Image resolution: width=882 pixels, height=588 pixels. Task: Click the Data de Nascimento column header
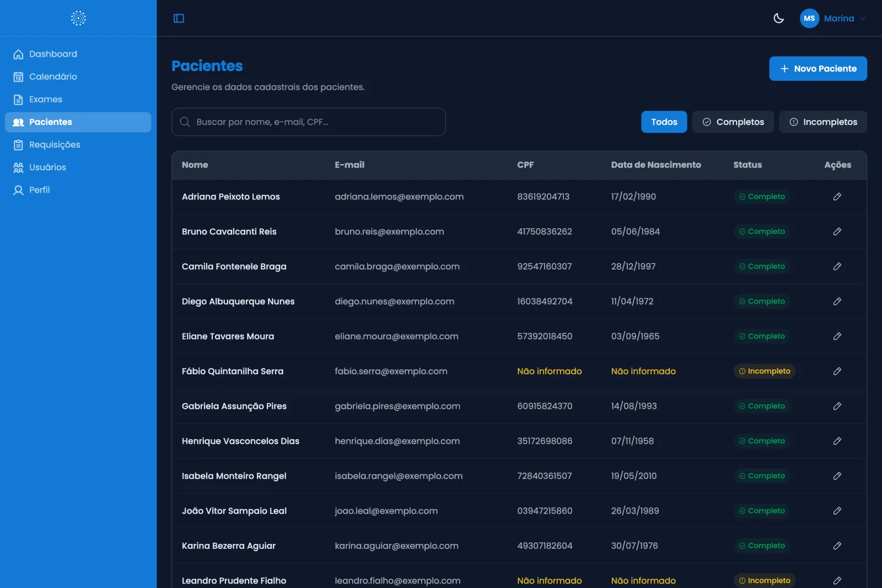656,165
